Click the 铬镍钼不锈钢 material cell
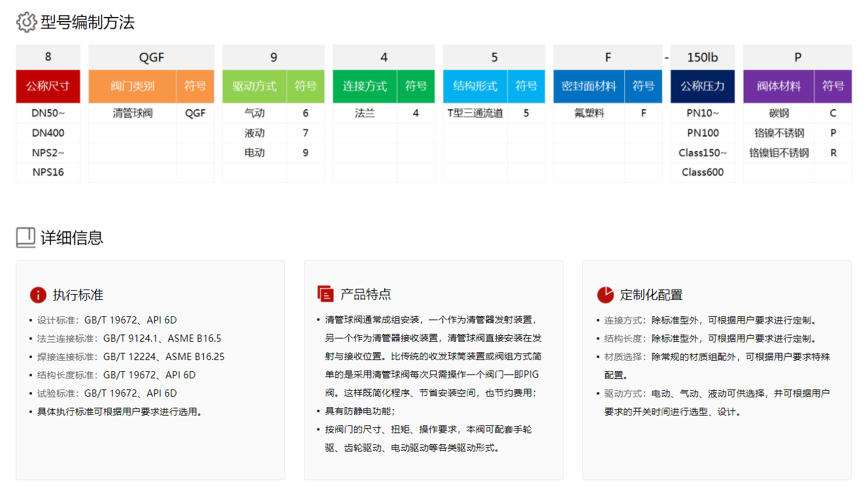This screenshot has height=494, width=868. [778, 153]
